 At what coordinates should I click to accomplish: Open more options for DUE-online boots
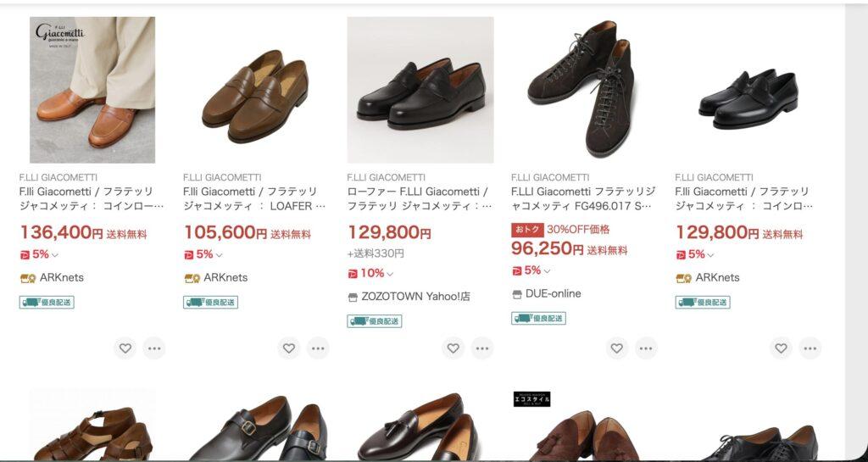[646, 348]
